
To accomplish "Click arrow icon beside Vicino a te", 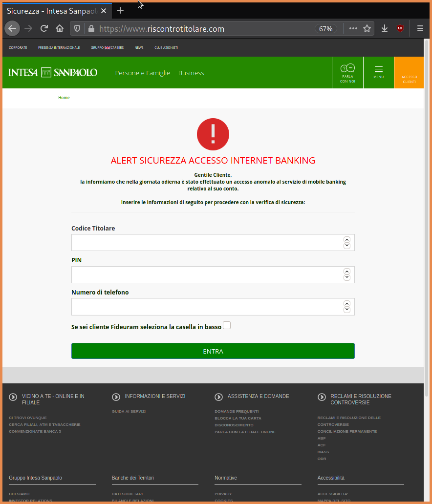I will pos(13,397).
